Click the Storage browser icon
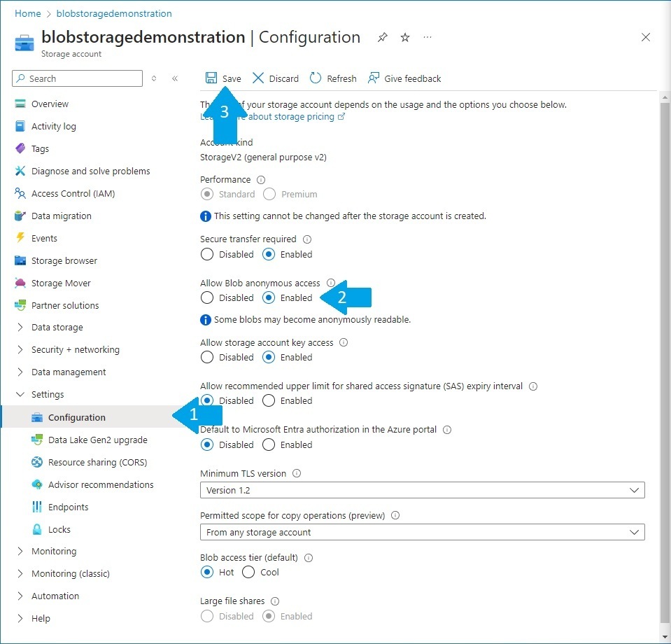This screenshot has width=671, height=644. coord(20,260)
